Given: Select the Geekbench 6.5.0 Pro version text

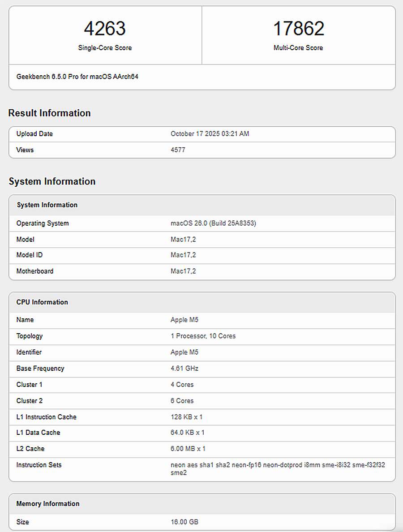Looking at the screenshot, I should point(77,77).
